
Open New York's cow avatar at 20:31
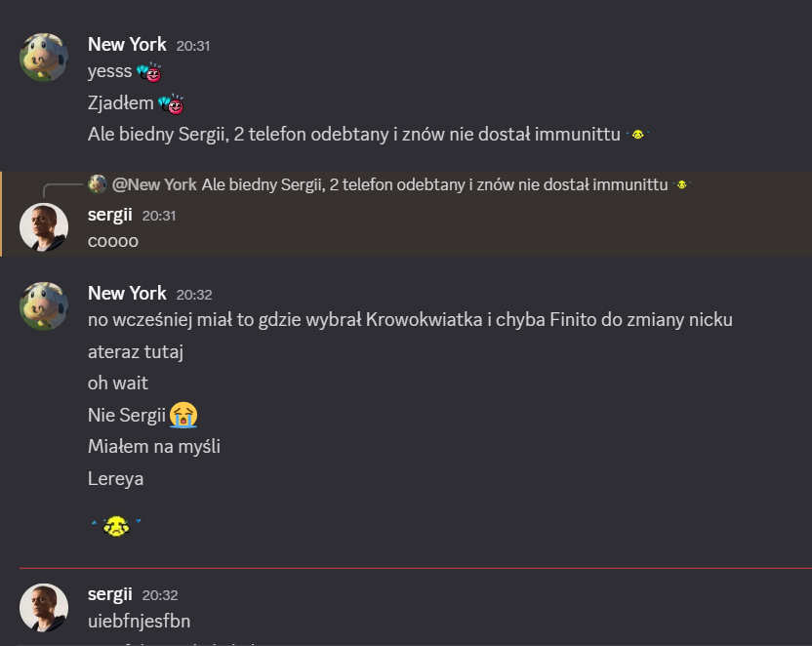coord(44,58)
